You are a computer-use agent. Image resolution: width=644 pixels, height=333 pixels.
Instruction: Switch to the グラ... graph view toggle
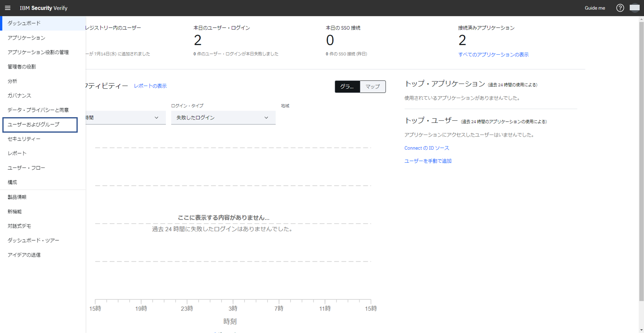(347, 86)
